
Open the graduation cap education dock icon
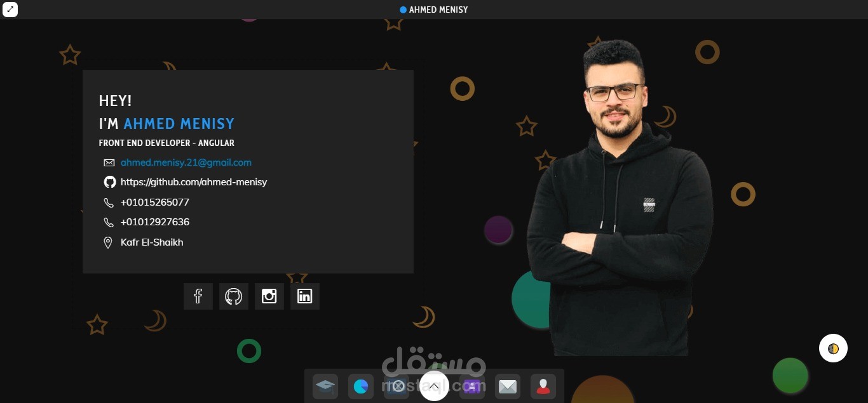(x=325, y=386)
